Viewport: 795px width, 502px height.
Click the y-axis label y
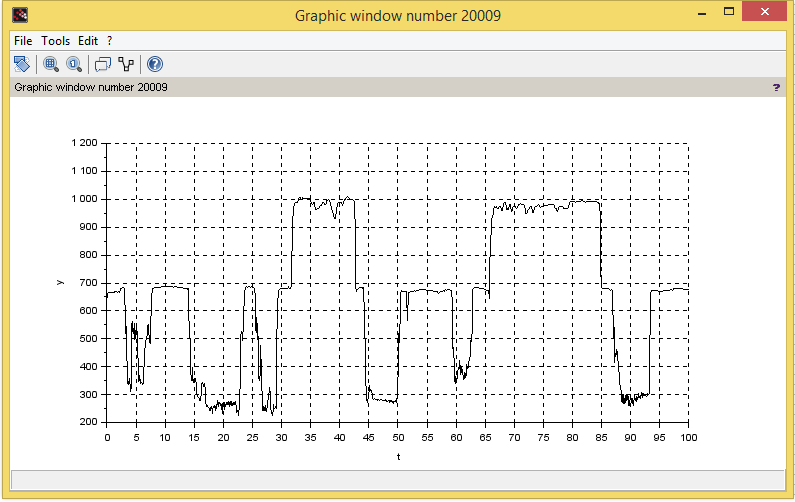pyautogui.click(x=60, y=283)
